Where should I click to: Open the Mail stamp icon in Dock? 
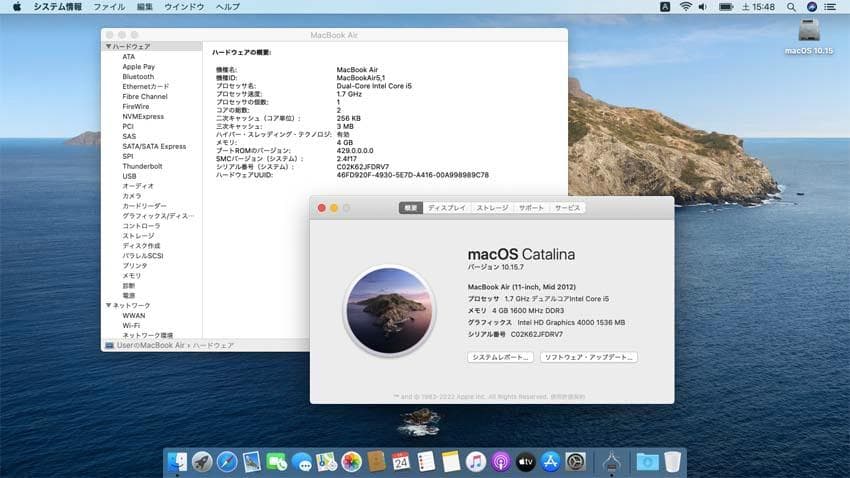252,462
